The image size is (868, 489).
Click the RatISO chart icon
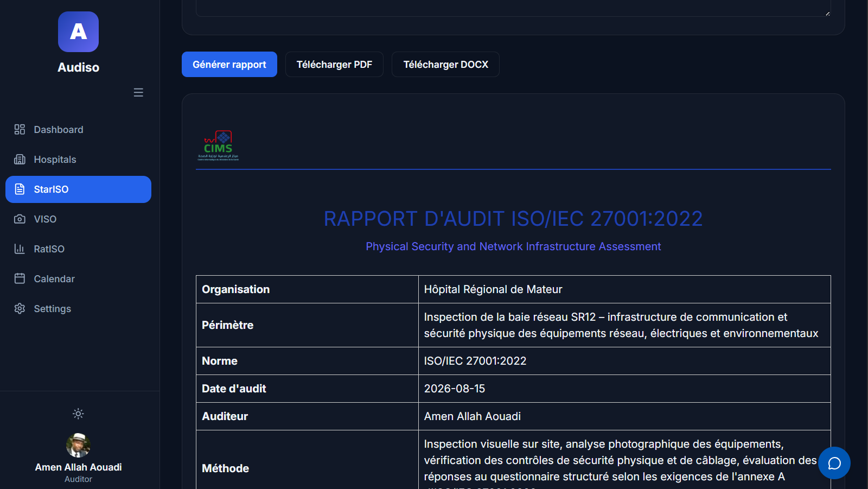click(20, 249)
